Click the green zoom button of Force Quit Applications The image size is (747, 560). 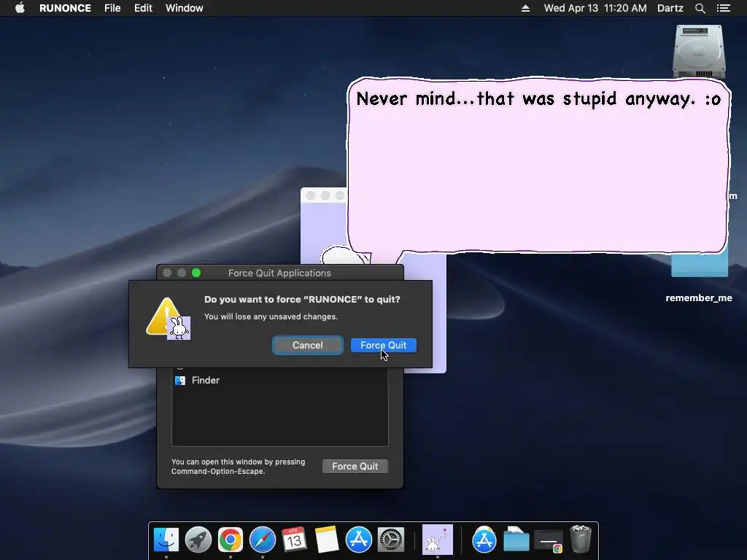pyautogui.click(x=196, y=273)
